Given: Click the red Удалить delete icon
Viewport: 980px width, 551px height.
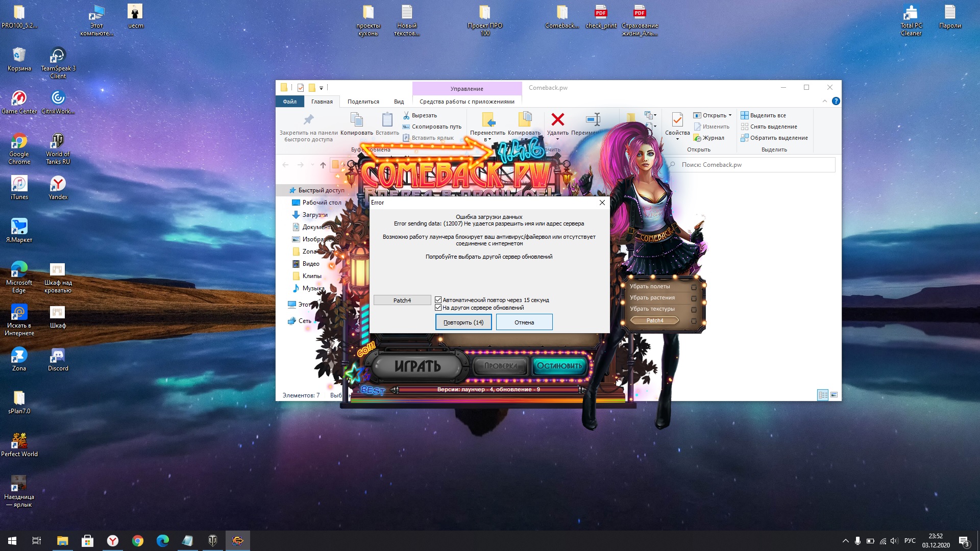Looking at the screenshot, I should point(557,120).
